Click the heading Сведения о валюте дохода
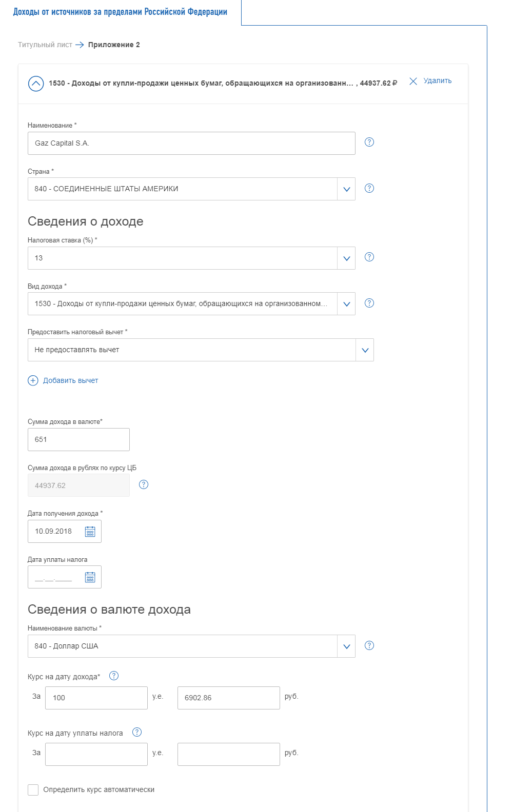 pyautogui.click(x=109, y=610)
